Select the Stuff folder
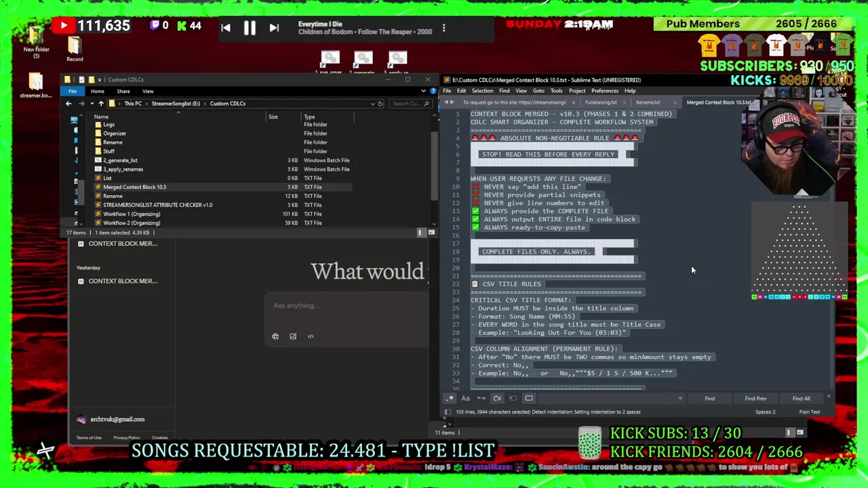This screenshot has width=868, height=488. tap(108, 151)
